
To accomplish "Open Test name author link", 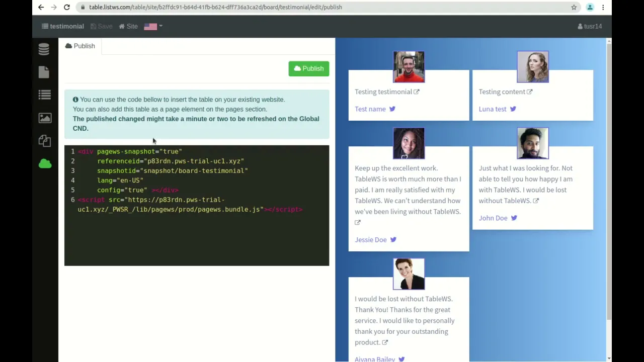I will (370, 109).
